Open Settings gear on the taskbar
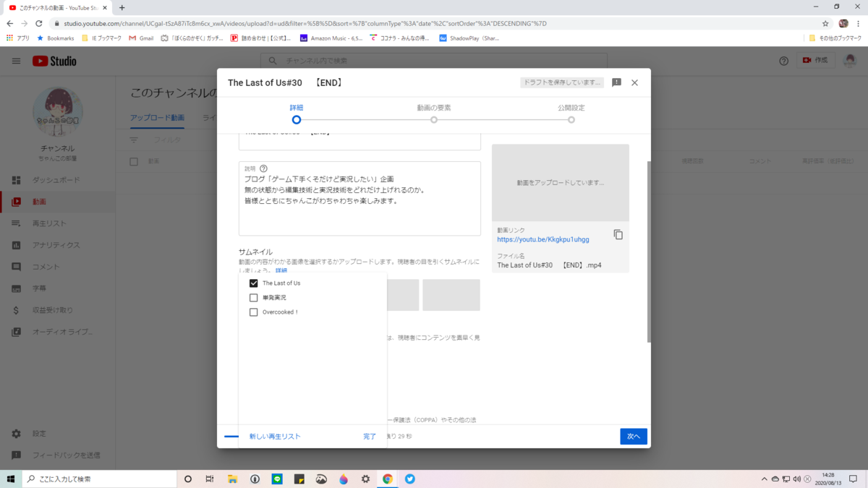This screenshot has height=488, width=868. [365, 479]
